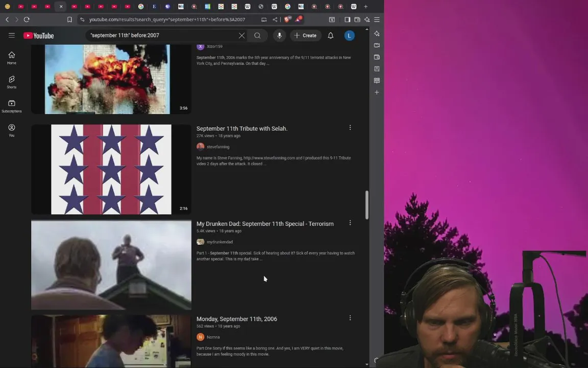Screen dimensions: 588x368
Task: Visit the Nomna channel
Action: point(213,337)
